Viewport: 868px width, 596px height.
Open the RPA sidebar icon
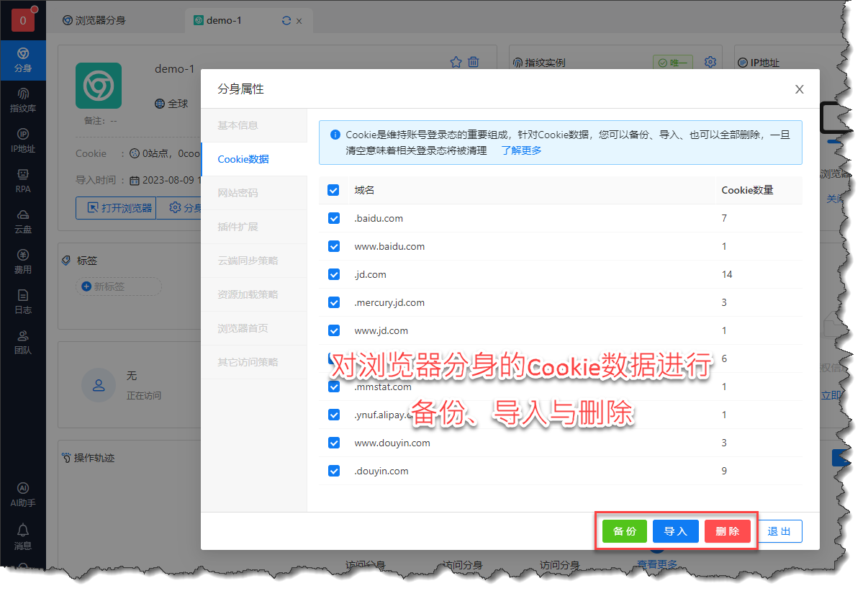pos(23,181)
